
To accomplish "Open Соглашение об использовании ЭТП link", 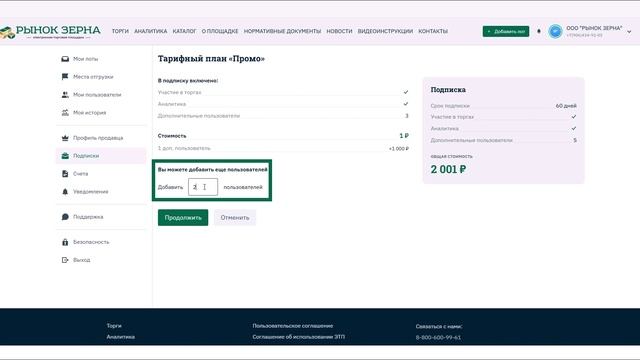I will point(298,337).
